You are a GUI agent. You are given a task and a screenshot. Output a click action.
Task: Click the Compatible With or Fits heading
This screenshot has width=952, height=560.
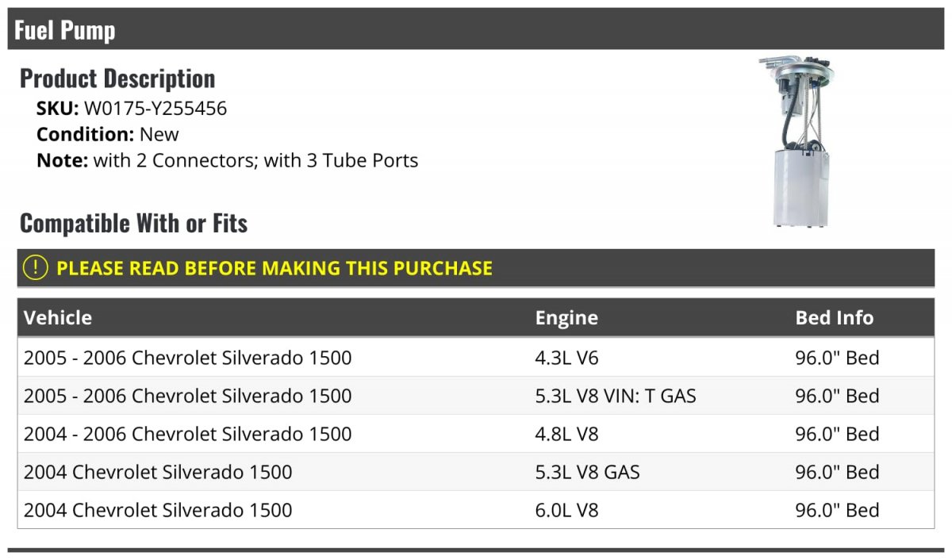point(134,224)
